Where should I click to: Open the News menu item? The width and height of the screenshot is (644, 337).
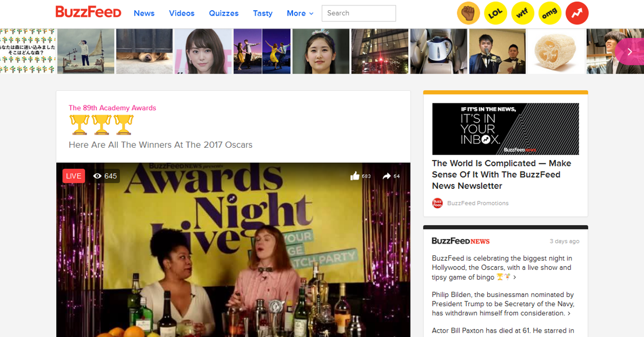[x=144, y=13]
